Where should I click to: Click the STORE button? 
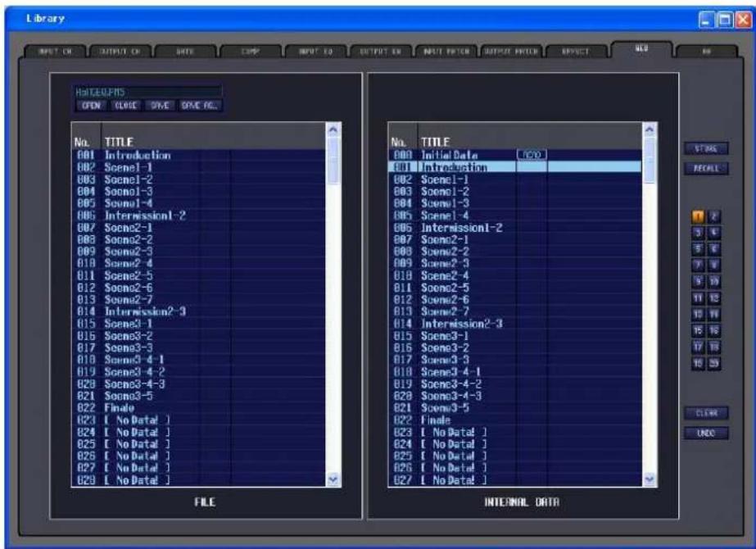(706, 148)
